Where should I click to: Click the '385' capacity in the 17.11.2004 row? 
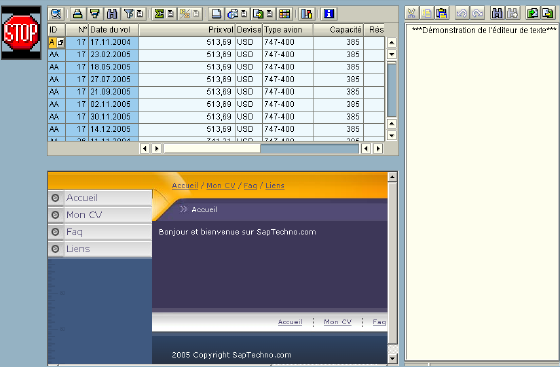click(x=338, y=42)
